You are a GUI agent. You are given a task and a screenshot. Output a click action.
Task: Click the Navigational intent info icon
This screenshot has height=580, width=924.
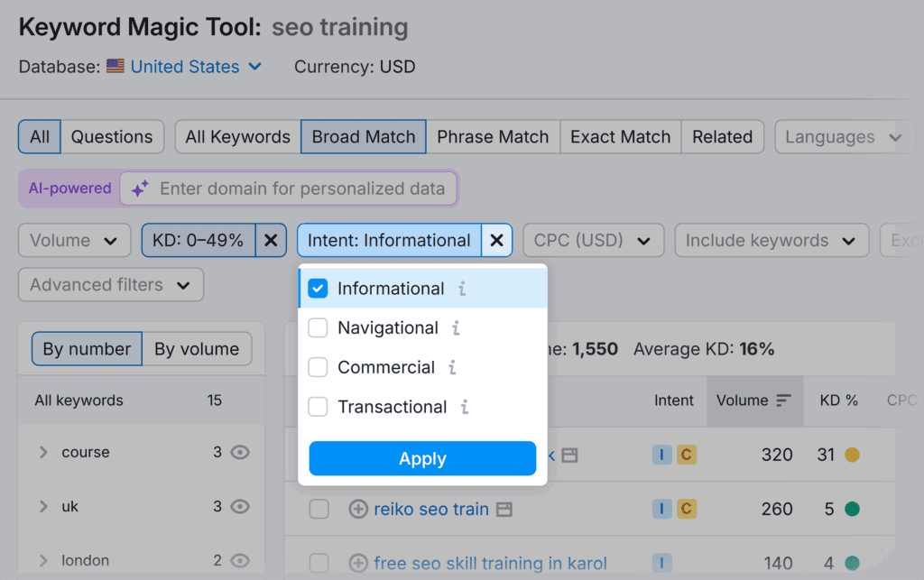coord(456,328)
